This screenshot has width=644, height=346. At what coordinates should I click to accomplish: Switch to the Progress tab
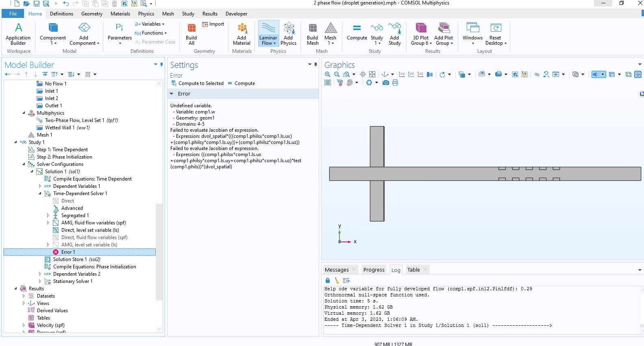click(374, 270)
